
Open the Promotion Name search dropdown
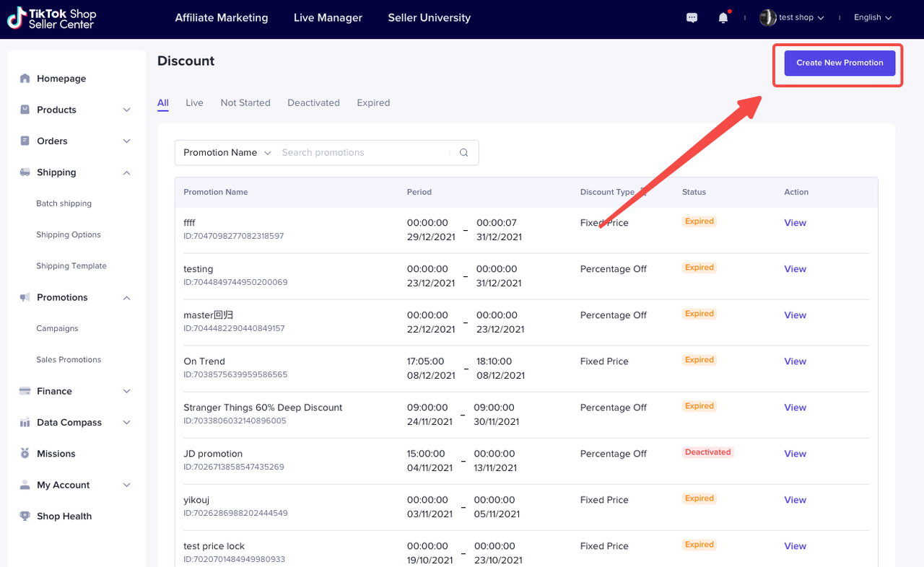coord(227,153)
